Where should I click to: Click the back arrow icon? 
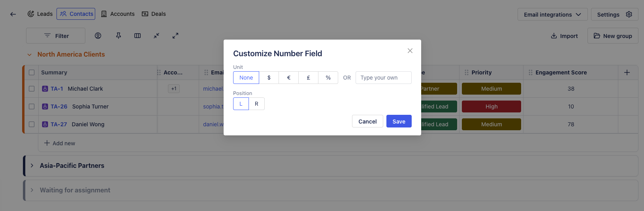(13, 14)
